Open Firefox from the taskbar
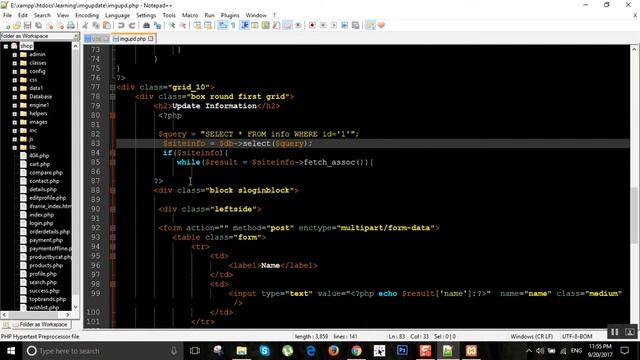 [333, 351]
